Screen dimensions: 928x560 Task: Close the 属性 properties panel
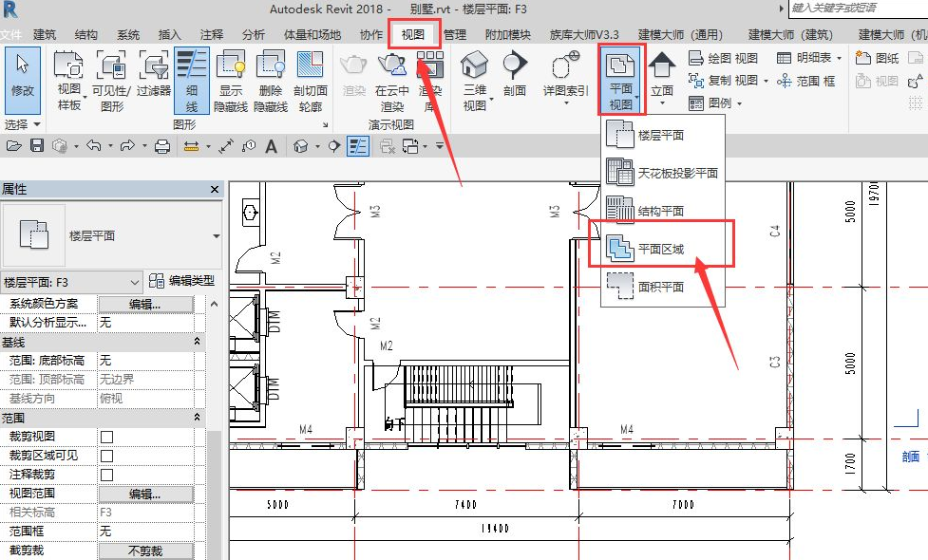coord(215,189)
